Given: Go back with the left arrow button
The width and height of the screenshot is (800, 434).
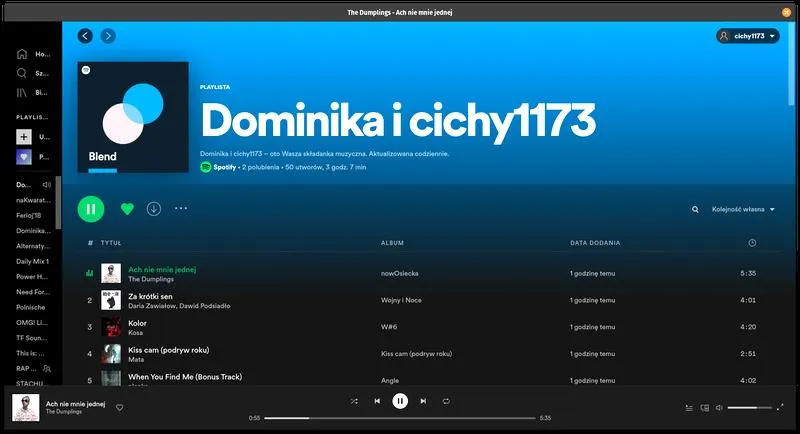Looking at the screenshot, I should point(85,36).
